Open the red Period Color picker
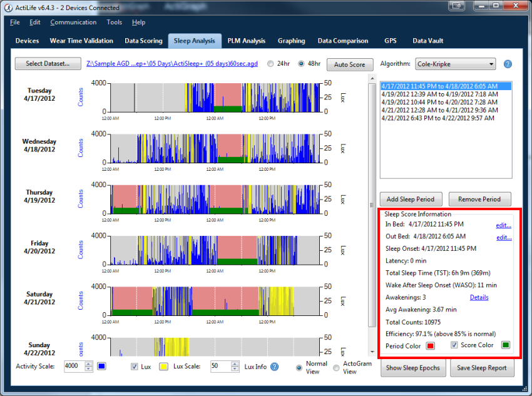The width and height of the screenshot is (532, 396). [x=430, y=345]
